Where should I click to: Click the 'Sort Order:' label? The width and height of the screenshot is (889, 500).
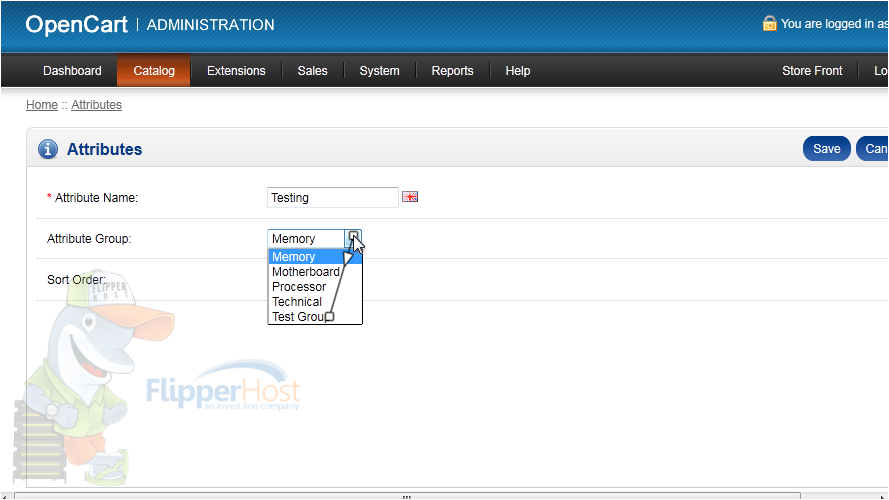tap(77, 279)
